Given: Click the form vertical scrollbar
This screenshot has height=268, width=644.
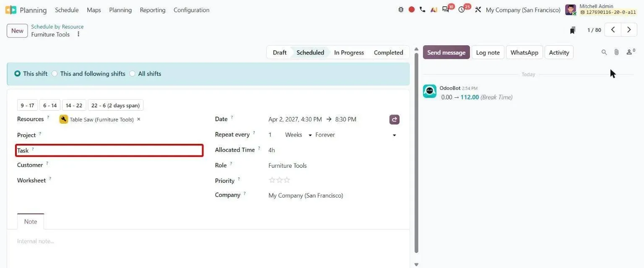Looking at the screenshot, I should 416,153.
